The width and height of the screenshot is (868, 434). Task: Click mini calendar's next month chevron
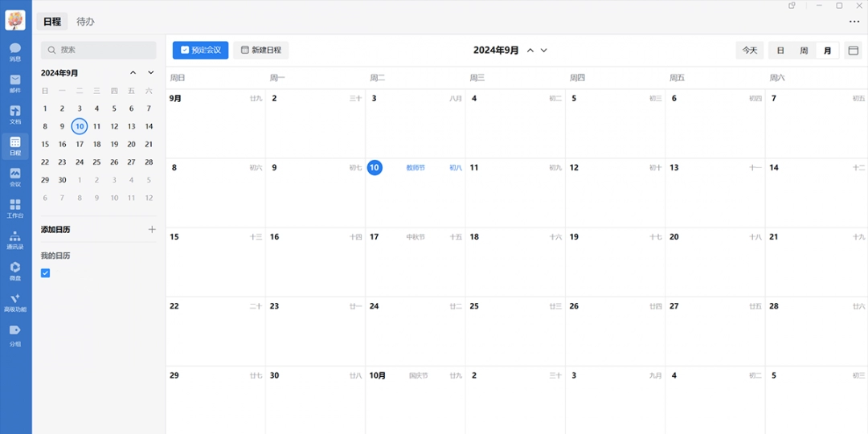click(150, 73)
